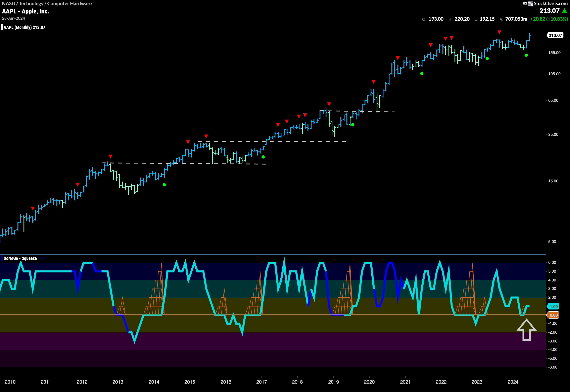570x392 pixels.
Task: Click the 2021 year label on time axis
Action: pyautogui.click(x=405, y=382)
